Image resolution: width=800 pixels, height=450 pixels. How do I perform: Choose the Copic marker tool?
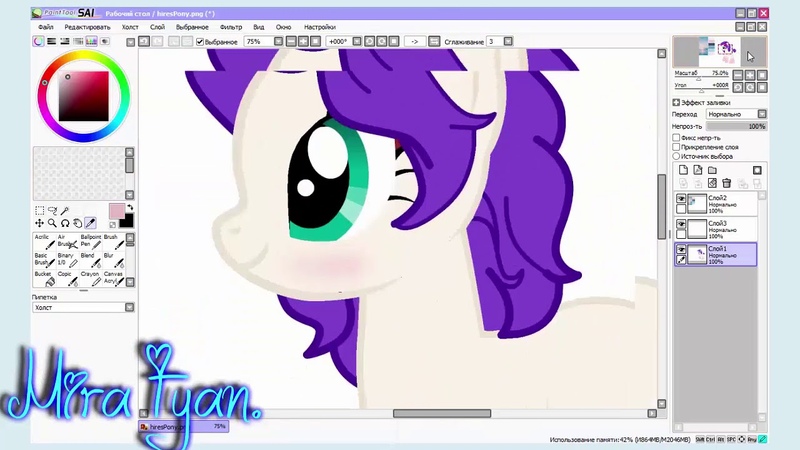point(67,279)
